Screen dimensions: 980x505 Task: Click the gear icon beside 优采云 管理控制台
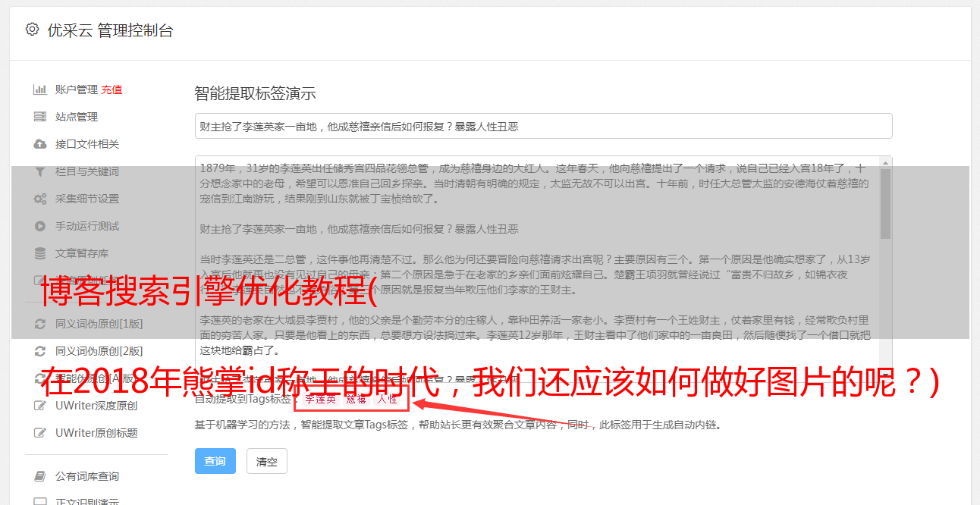pos(32,30)
